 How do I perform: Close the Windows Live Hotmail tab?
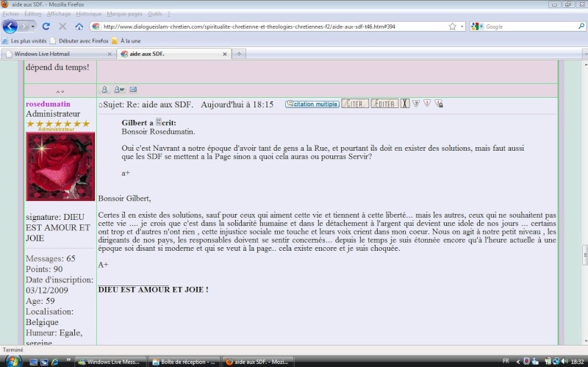click(110, 54)
